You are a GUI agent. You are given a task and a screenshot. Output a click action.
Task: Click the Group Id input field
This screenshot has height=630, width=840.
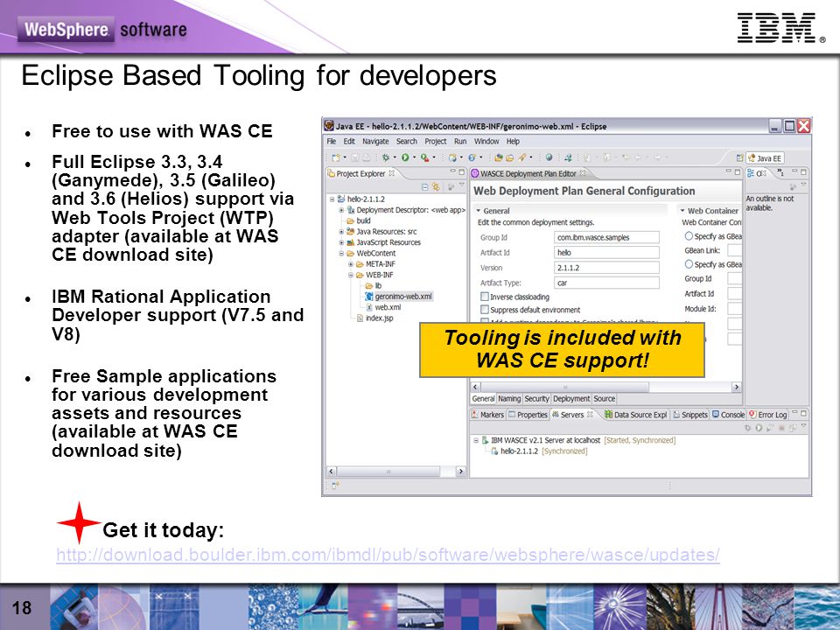point(606,237)
